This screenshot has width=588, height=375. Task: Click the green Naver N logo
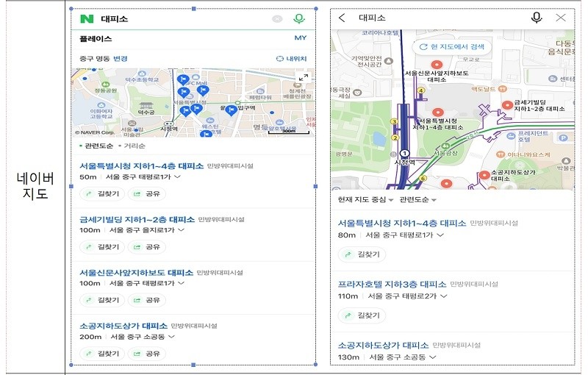pos(87,19)
